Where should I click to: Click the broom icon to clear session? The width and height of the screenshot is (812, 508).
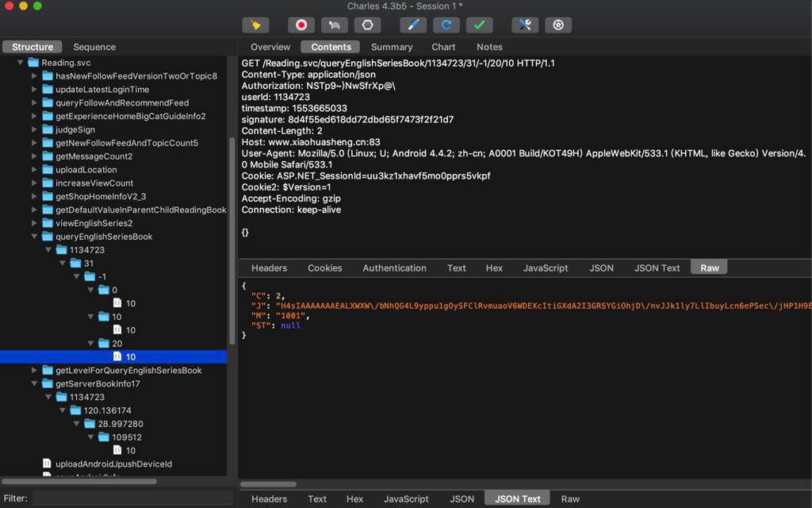pos(255,25)
